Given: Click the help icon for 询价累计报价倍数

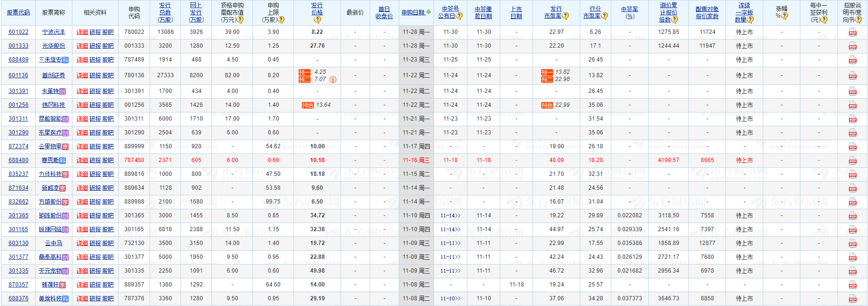Looking at the screenshot, I should (x=674, y=20).
